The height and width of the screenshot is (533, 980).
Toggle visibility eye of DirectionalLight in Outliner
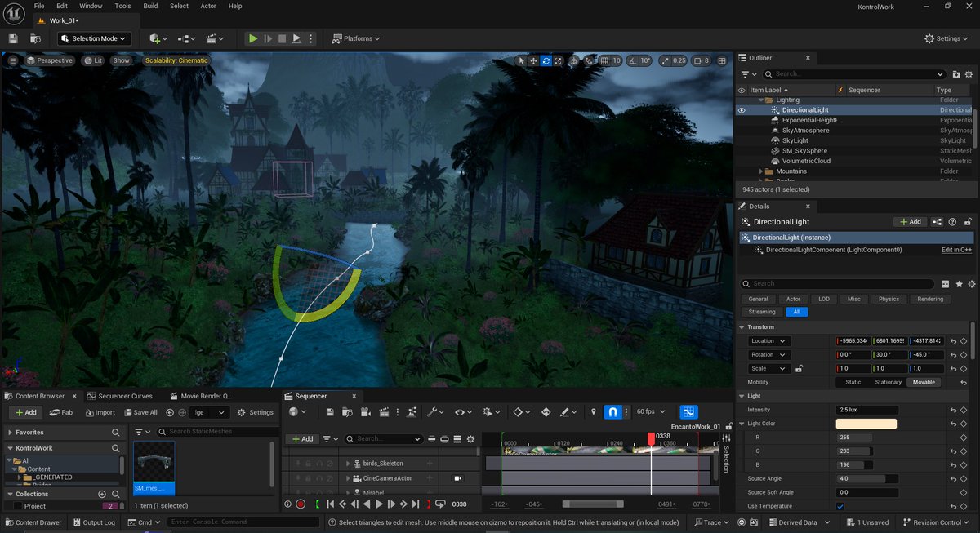tap(742, 109)
